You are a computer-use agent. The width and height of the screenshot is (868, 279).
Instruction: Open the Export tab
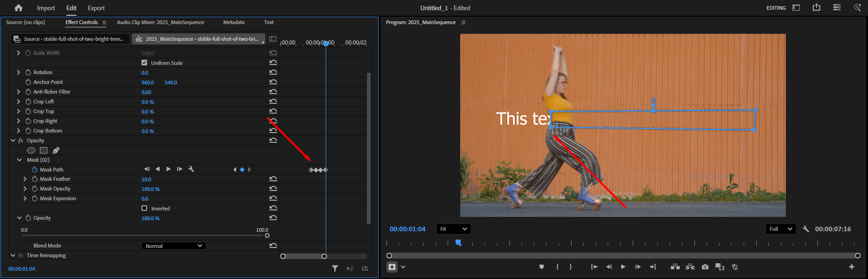[x=96, y=8]
